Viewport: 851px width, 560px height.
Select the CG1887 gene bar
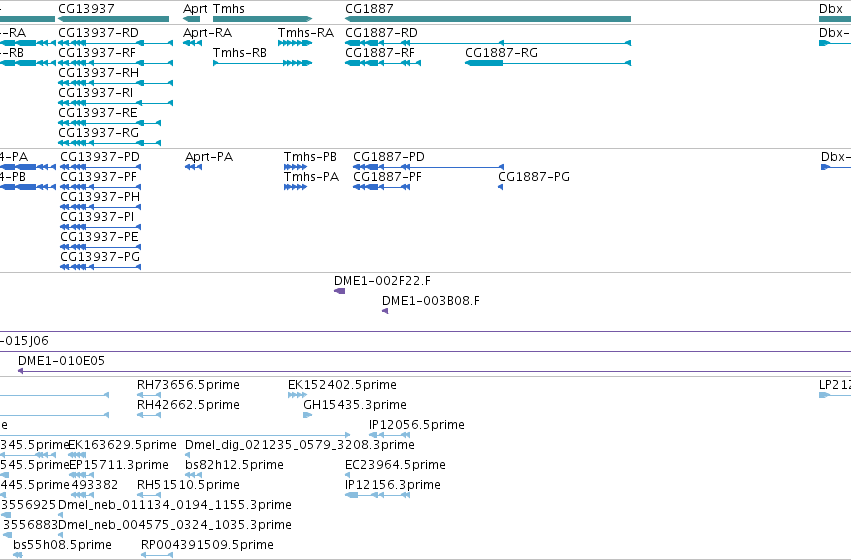coord(488,19)
